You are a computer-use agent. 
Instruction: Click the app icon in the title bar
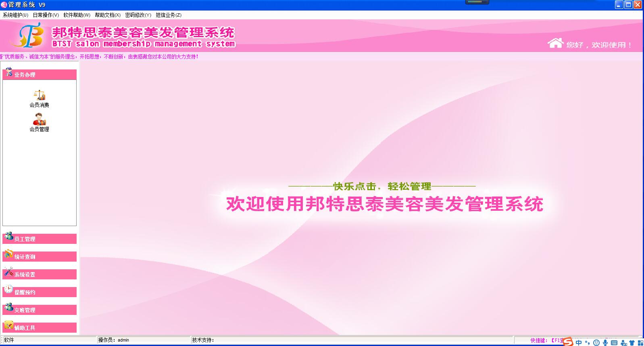click(x=4, y=5)
